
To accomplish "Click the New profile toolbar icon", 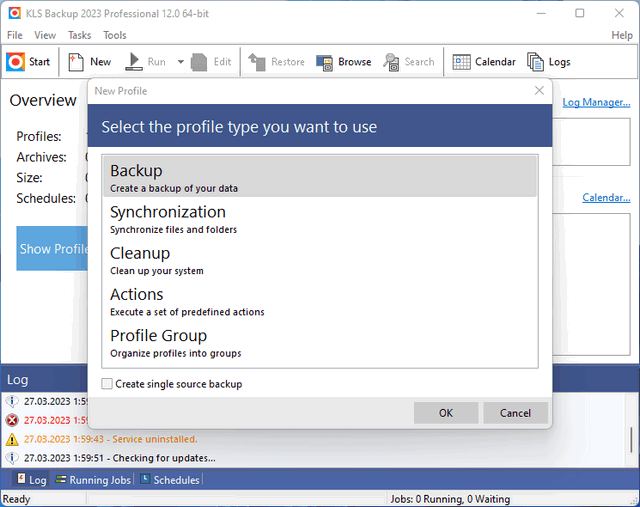I will (x=77, y=62).
